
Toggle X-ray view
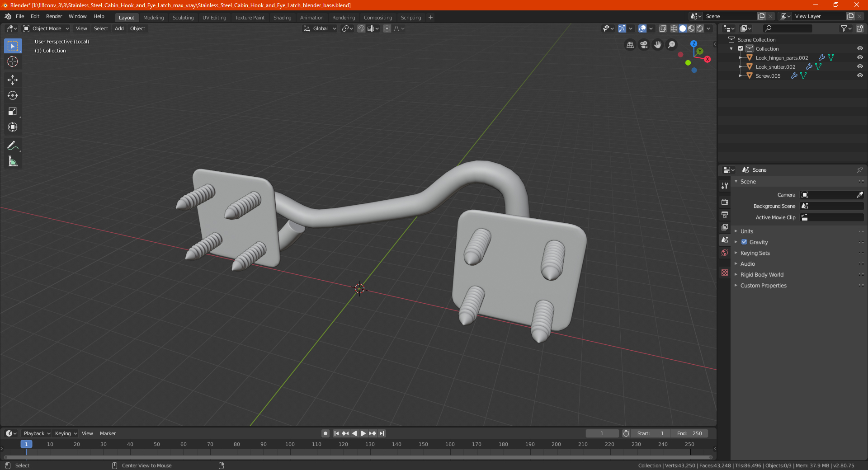click(x=663, y=28)
